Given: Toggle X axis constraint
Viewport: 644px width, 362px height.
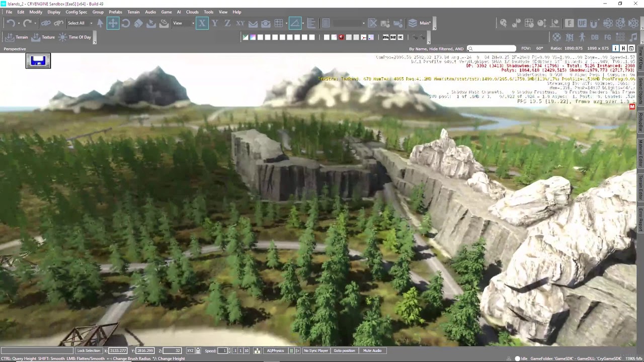Looking at the screenshot, I should [202, 23].
